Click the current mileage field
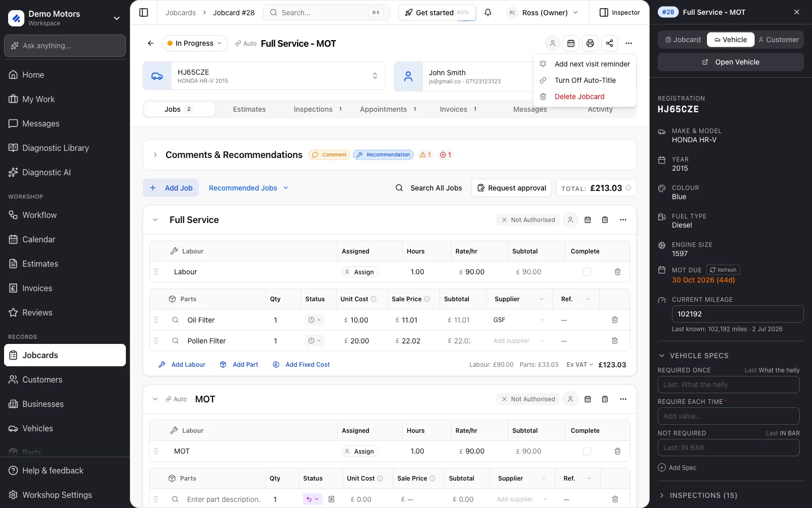 738,314
